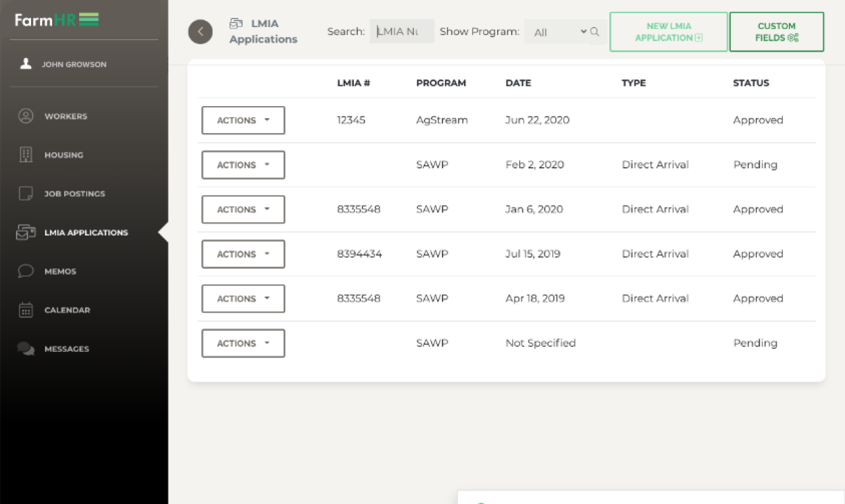The height and width of the screenshot is (504, 845).
Task: Click the date Feb 2, 2020
Action: coord(535,165)
